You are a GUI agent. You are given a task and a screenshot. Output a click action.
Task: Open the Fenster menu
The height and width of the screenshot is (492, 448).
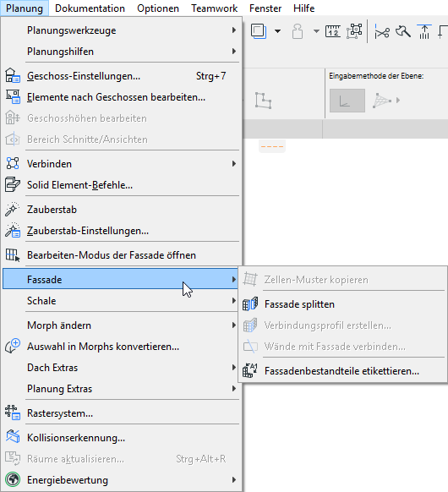click(x=265, y=8)
